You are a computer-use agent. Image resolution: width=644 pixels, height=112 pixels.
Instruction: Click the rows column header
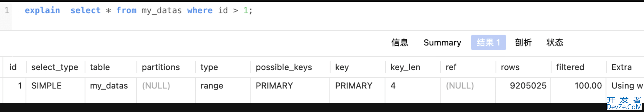[510, 67]
